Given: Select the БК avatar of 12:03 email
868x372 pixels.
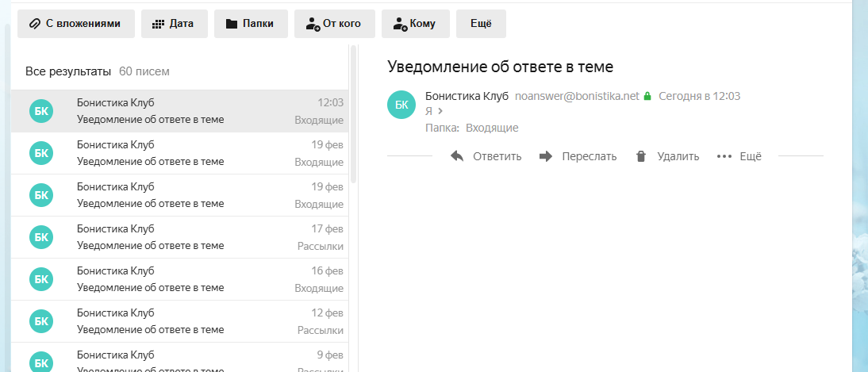Looking at the screenshot, I should pos(42,111).
